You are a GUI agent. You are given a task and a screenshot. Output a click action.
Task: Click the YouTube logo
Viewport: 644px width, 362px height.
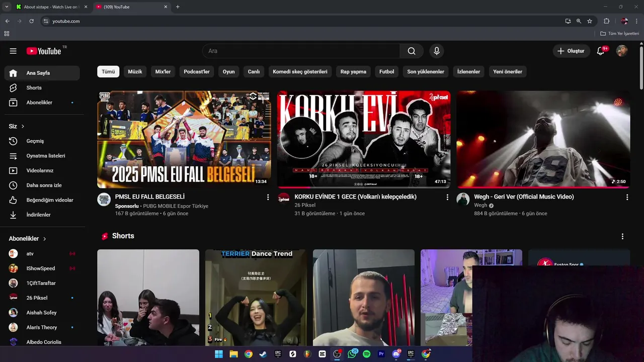point(44,51)
